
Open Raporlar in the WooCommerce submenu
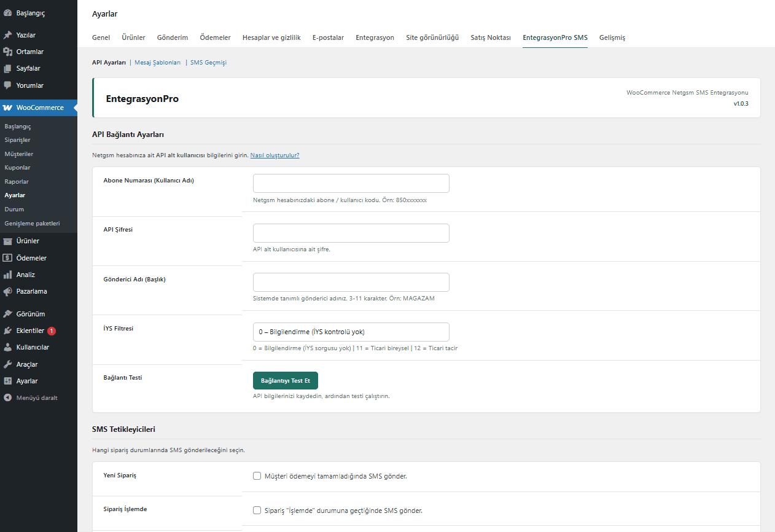(x=17, y=181)
